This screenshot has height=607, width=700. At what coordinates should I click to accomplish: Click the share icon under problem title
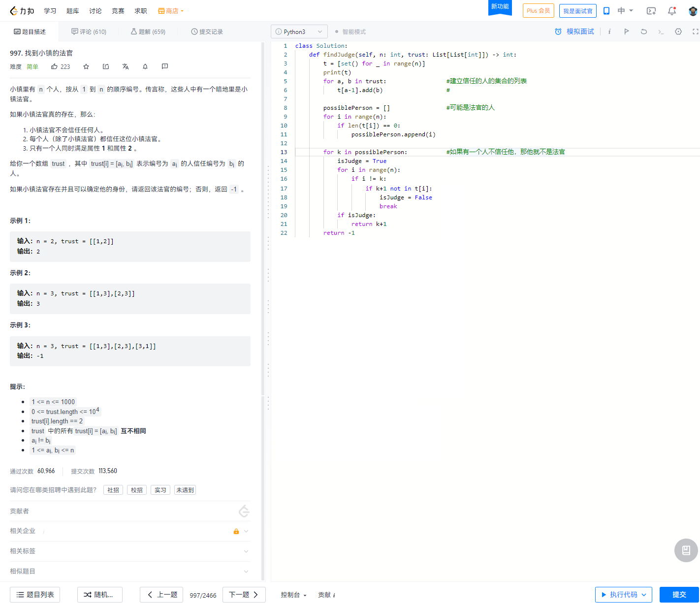[106, 66]
